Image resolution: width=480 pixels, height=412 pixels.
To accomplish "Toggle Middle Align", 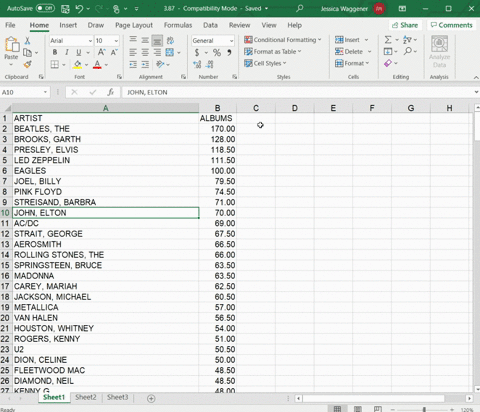I will point(145,40).
